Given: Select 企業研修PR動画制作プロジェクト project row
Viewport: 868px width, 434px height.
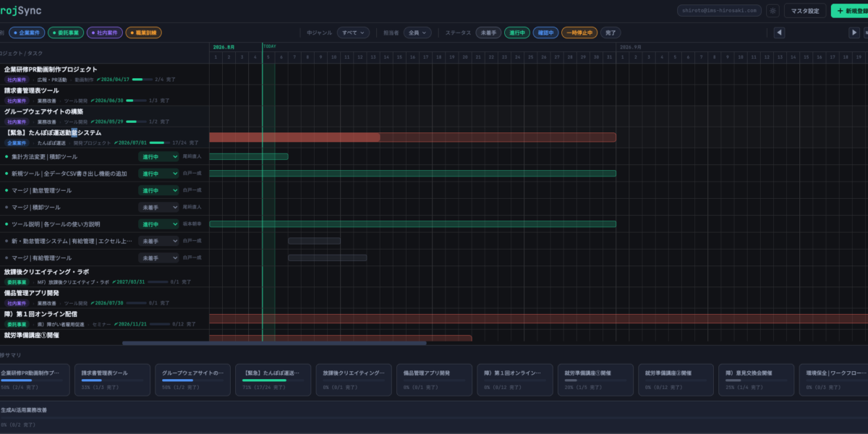Looking at the screenshot, I should point(105,74).
